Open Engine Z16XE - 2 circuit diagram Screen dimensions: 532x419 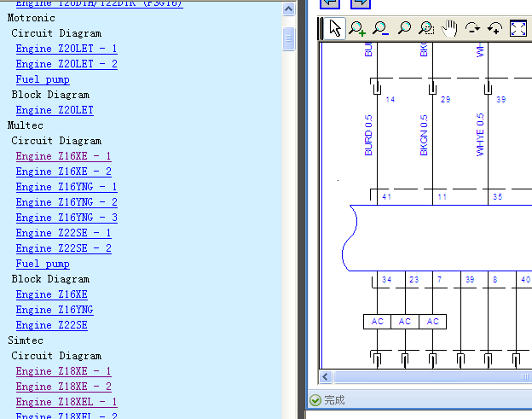click(63, 172)
